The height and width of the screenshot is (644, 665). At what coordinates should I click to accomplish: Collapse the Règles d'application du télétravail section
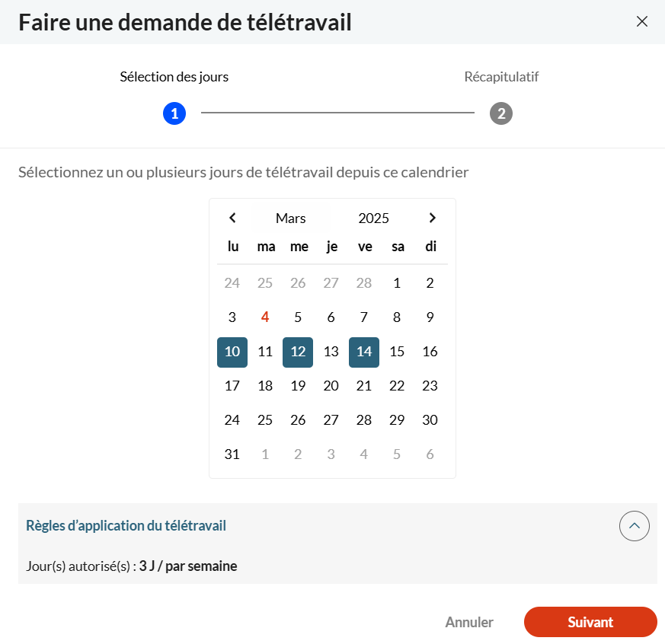click(x=634, y=526)
